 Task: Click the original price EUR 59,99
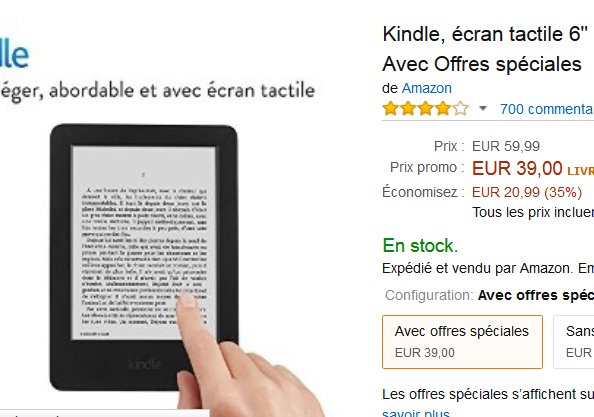(506, 146)
